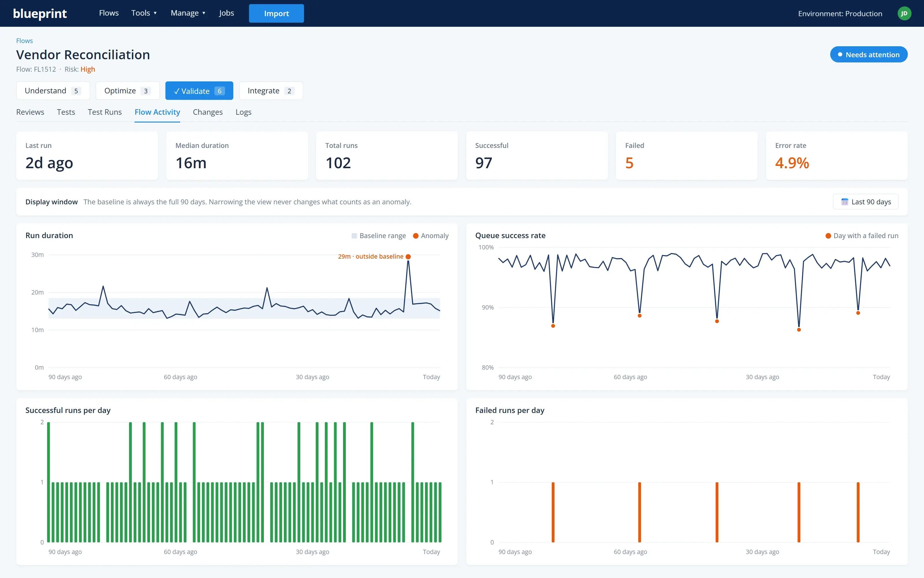Click the Successful 97 value
Viewport: 924px width, 578px height.
click(484, 163)
